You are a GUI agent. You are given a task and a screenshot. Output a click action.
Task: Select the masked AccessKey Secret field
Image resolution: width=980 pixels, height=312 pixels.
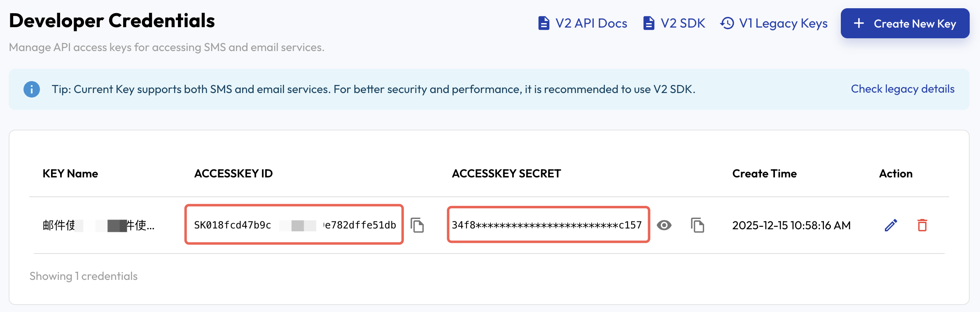click(548, 225)
